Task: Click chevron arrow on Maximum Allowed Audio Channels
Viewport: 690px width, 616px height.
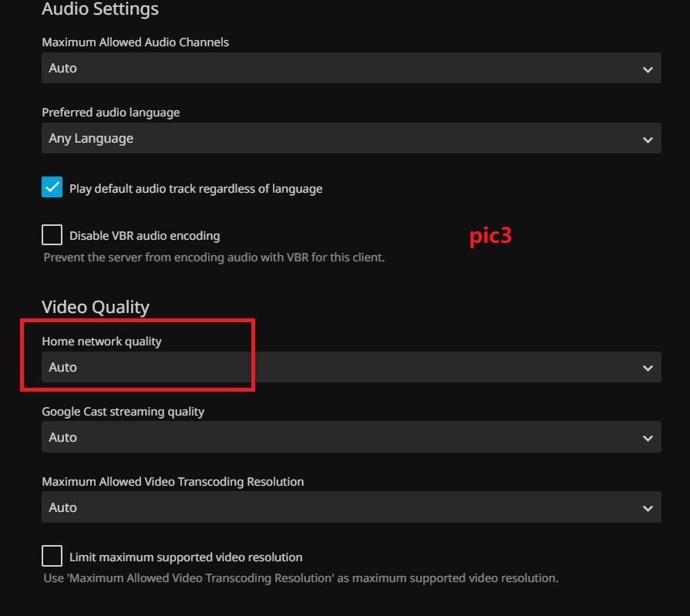Action: point(647,69)
